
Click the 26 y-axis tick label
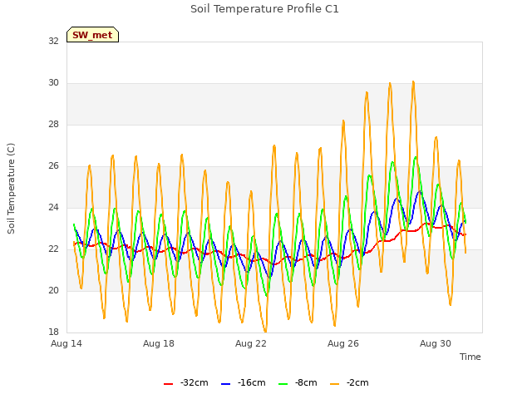(x=53, y=166)
